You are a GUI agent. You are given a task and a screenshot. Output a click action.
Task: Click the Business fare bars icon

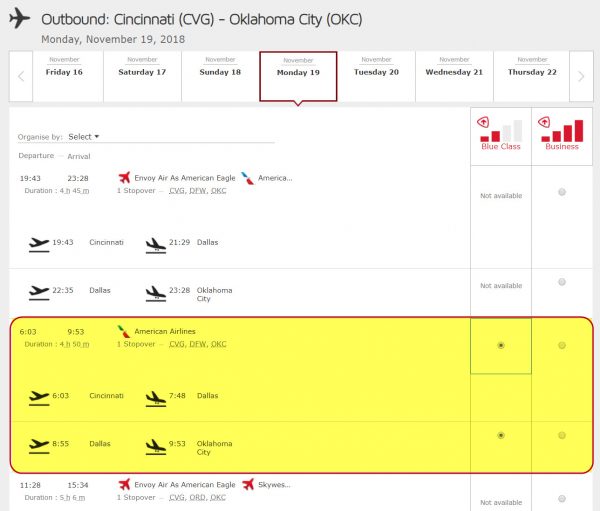pyautogui.click(x=562, y=130)
